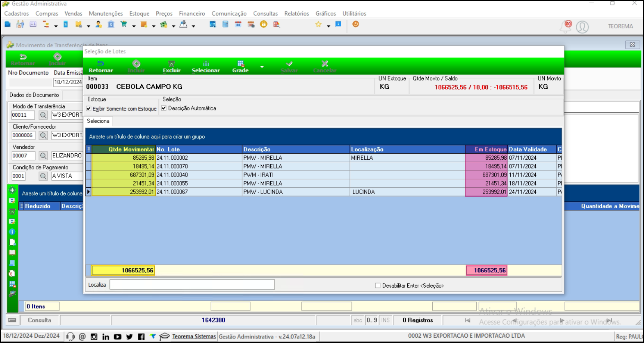
Task: Click the bank building toolbar icon
Action: point(111,25)
